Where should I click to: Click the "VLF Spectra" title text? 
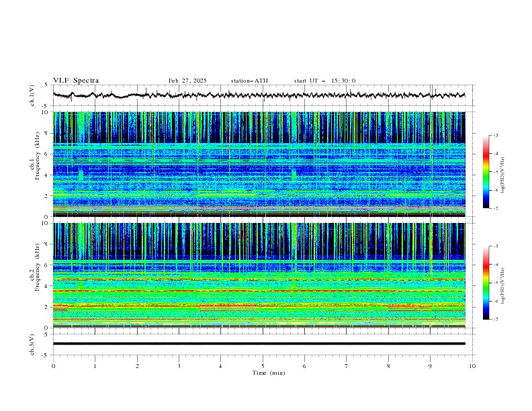(x=76, y=81)
